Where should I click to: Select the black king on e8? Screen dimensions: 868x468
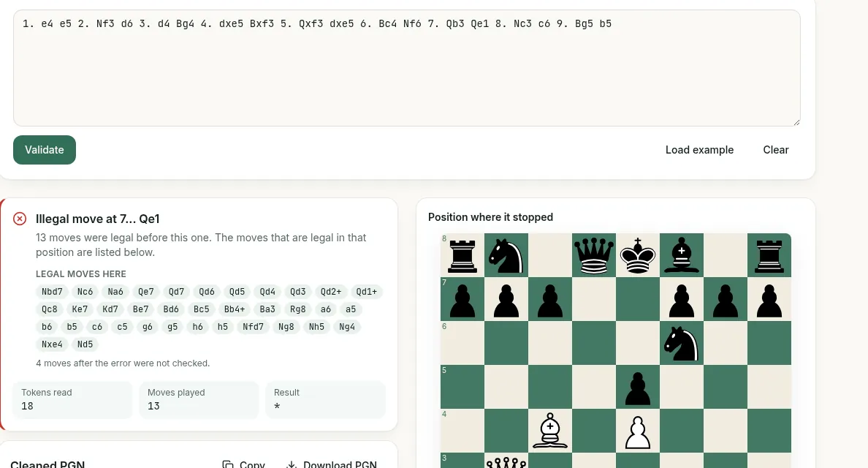[638, 255]
